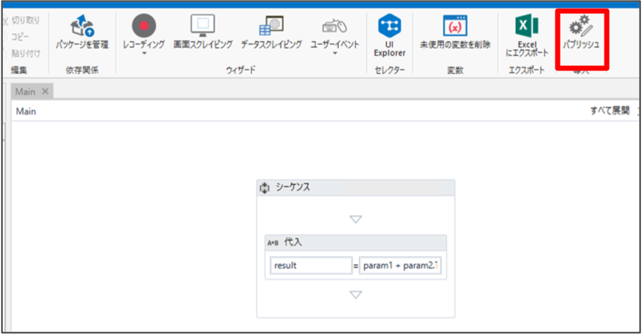This screenshot has width=644, height=336.
Task: Click the Main breadcrumb label
Action: [26, 112]
